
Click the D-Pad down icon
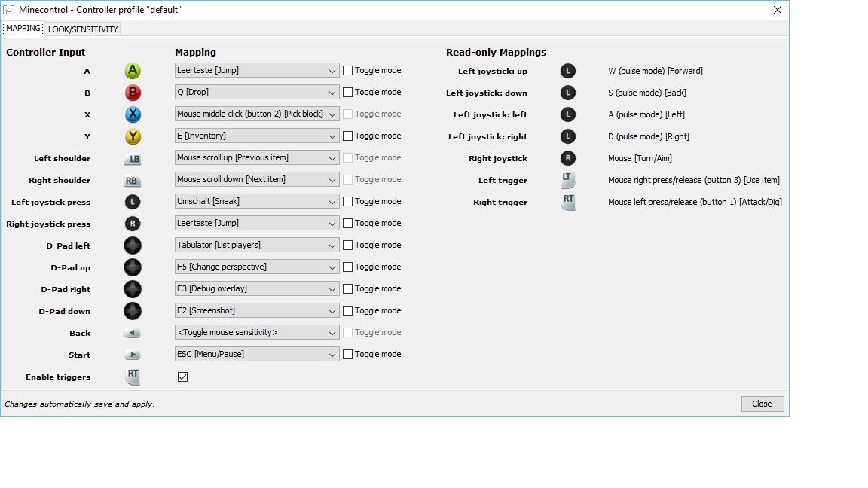(x=133, y=311)
